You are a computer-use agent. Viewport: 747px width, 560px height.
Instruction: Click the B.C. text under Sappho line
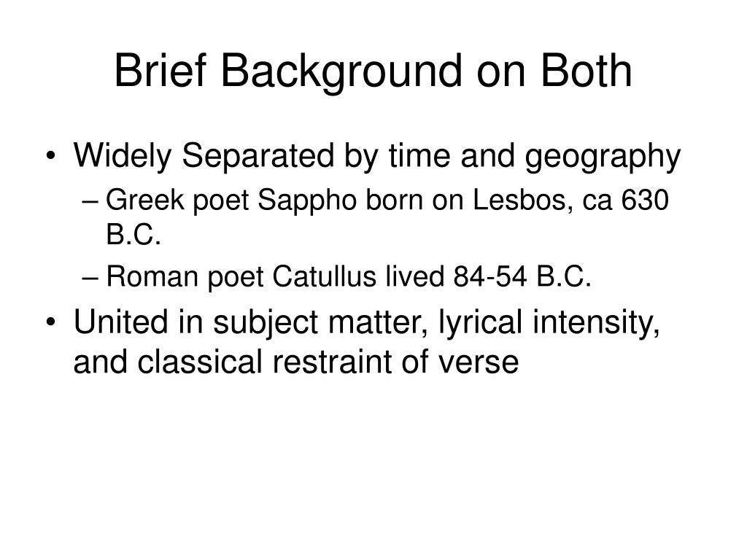[x=133, y=234]
